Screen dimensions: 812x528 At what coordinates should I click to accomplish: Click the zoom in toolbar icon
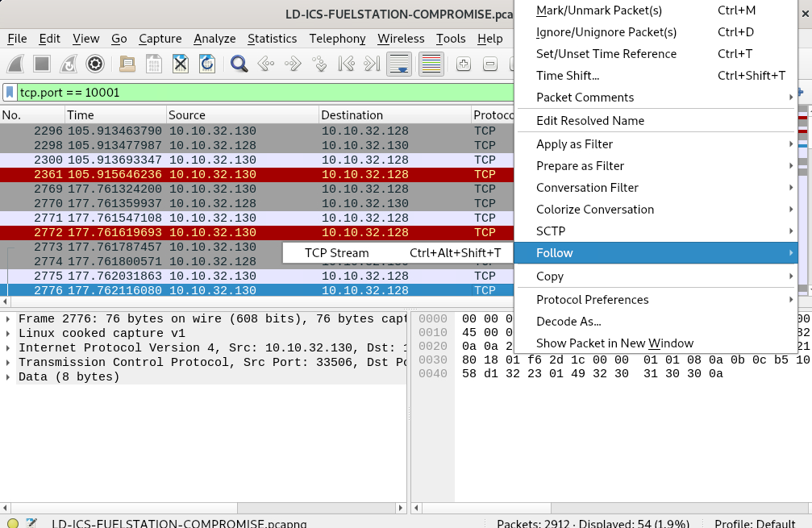(464, 64)
